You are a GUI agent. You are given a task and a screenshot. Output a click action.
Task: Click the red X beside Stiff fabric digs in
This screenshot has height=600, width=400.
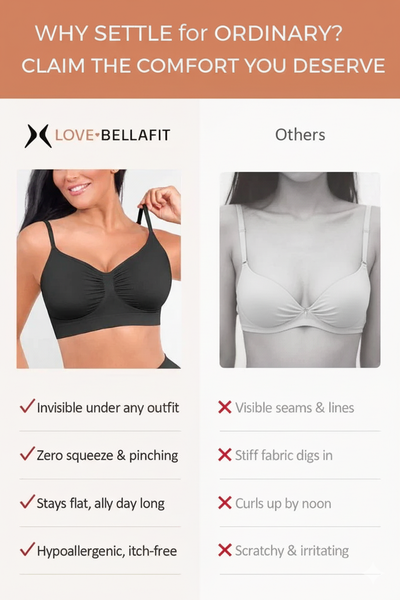pos(225,455)
